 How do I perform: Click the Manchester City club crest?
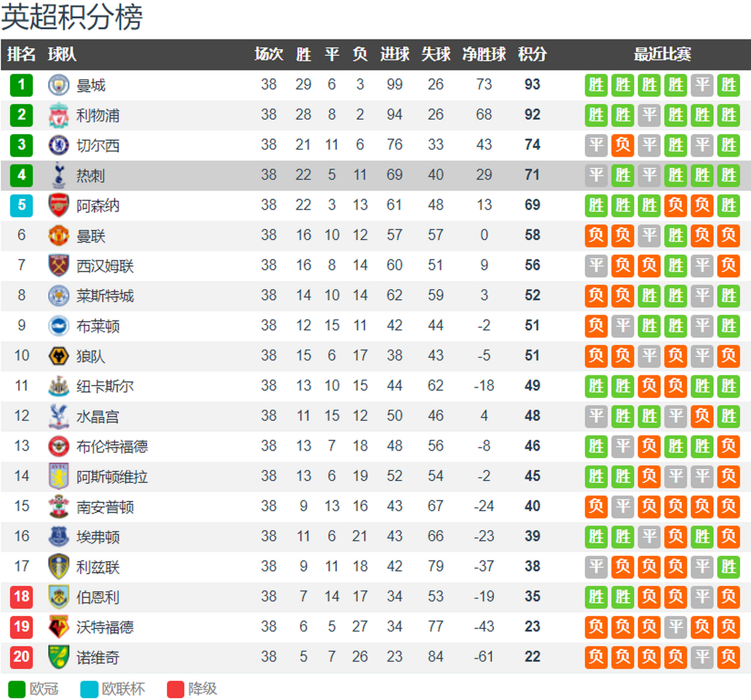pyautogui.click(x=59, y=85)
